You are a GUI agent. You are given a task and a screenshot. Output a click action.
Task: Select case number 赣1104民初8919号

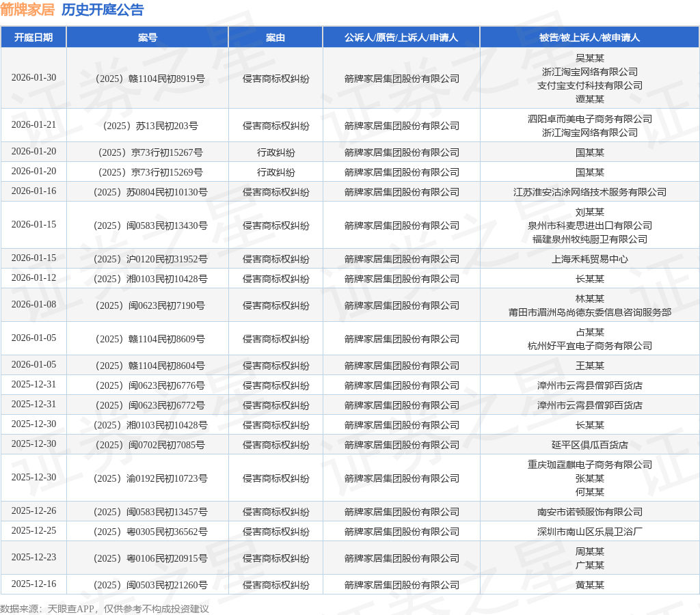pyautogui.click(x=150, y=79)
